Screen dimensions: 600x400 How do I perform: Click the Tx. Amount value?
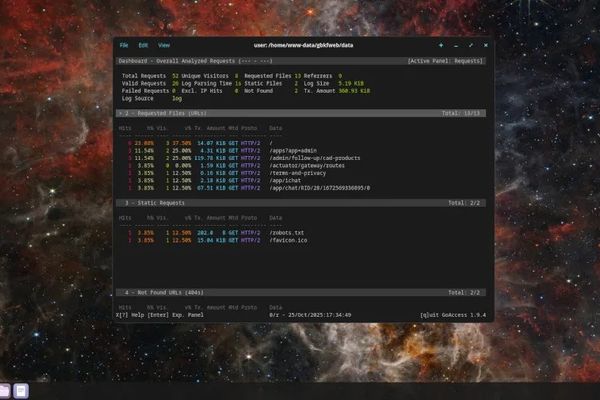tap(354, 91)
